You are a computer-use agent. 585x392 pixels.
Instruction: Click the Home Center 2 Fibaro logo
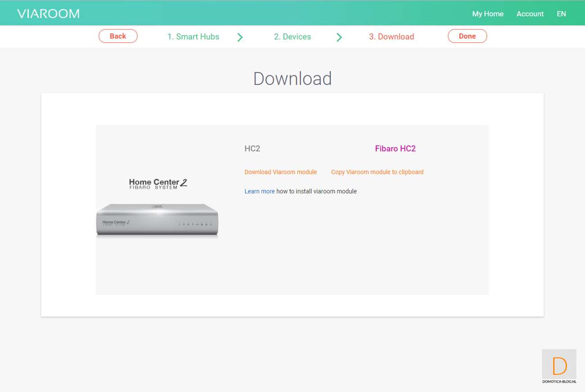(x=157, y=183)
